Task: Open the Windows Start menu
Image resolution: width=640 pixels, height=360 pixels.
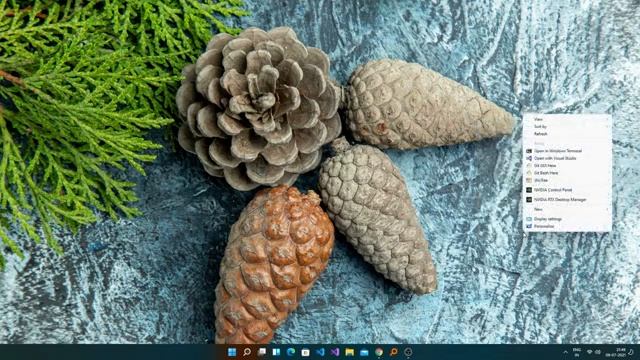Action: [232, 352]
